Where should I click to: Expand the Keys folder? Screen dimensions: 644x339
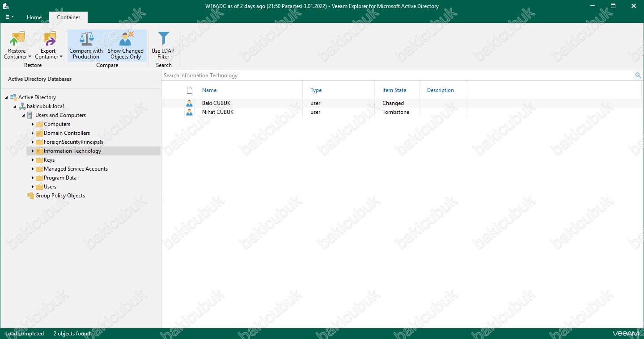coord(33,160)
